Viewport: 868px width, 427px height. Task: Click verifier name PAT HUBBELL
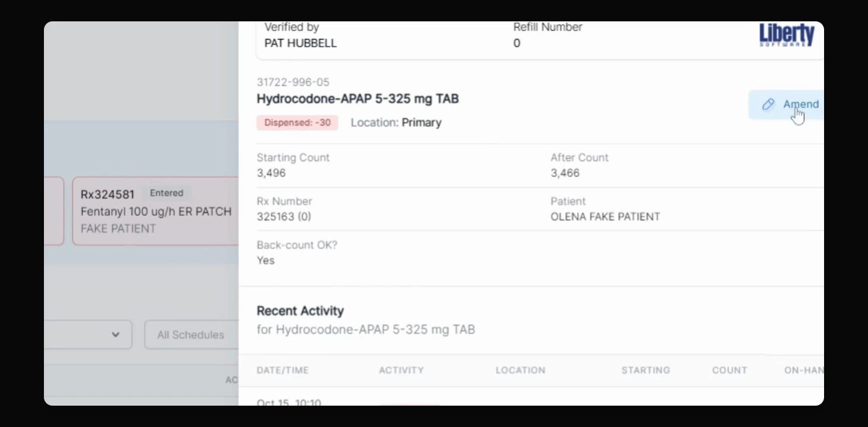(300, 43)
